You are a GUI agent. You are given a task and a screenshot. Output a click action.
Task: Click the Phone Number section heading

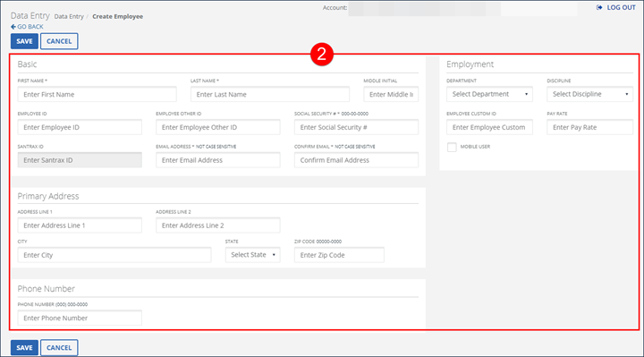[x=46, y=289]
